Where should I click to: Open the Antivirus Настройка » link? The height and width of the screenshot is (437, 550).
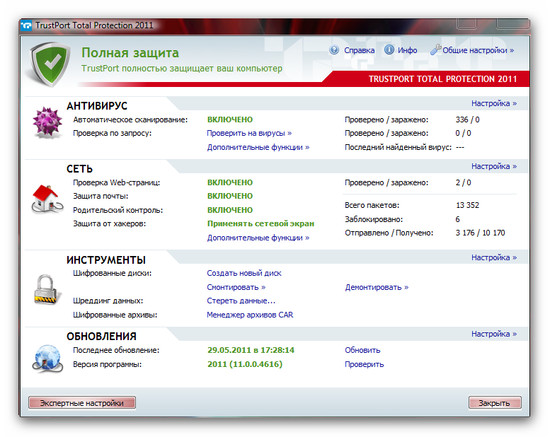(494, 103)
